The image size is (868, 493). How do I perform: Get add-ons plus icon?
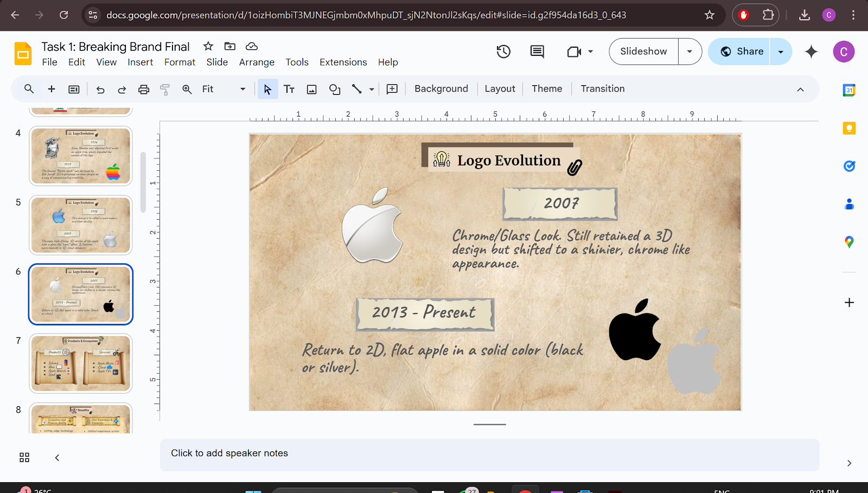coord(849,303)
